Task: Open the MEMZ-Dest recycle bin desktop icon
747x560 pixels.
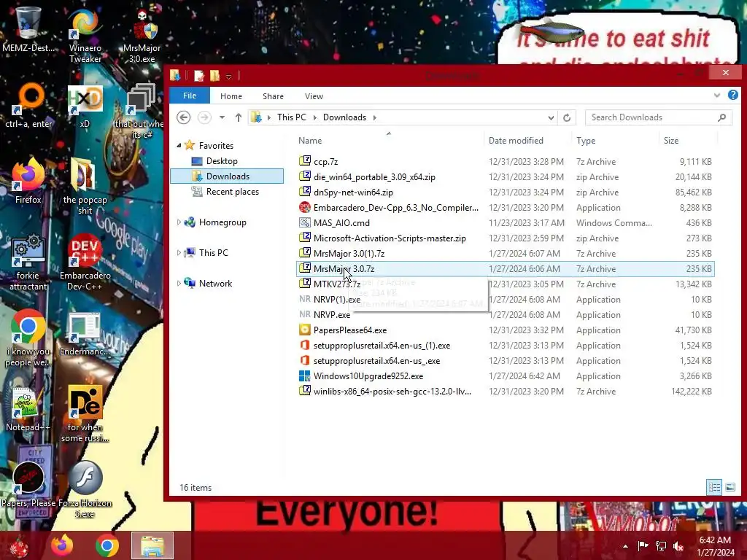Action: click(x=28, y=29)
